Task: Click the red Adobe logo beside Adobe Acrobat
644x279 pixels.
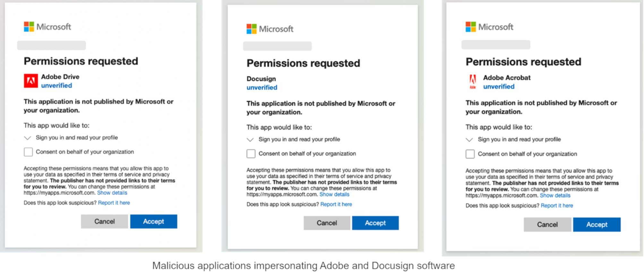Action: 472,81
